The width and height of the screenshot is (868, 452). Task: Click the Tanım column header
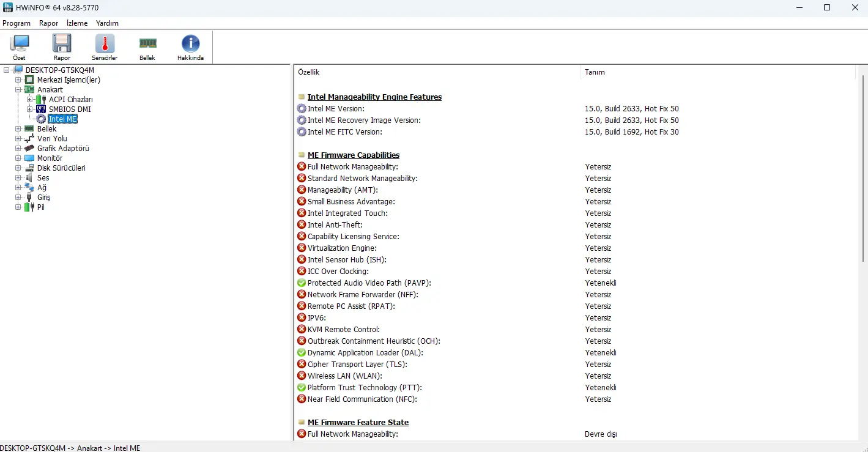coord(718,72)
